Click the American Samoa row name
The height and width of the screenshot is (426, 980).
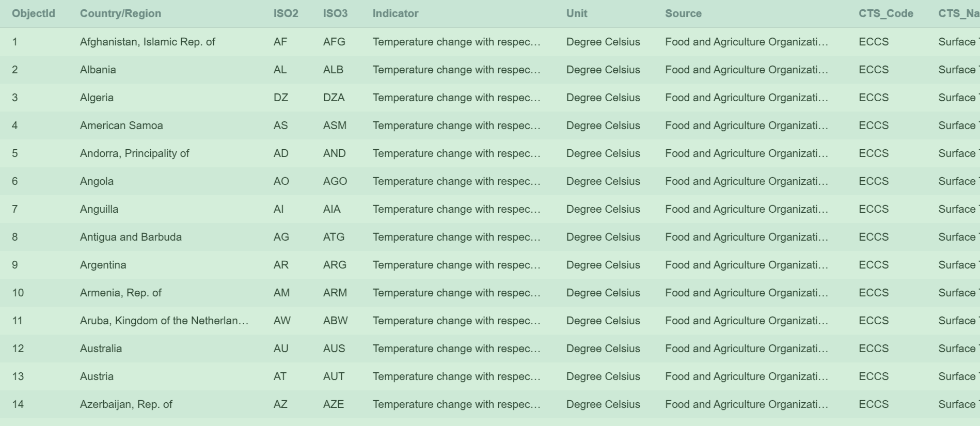click(x=121, y=125)
